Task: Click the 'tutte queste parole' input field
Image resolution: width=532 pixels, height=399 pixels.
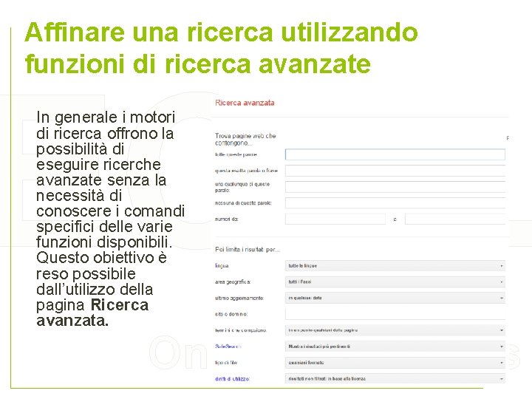Action: coord(395,154)
